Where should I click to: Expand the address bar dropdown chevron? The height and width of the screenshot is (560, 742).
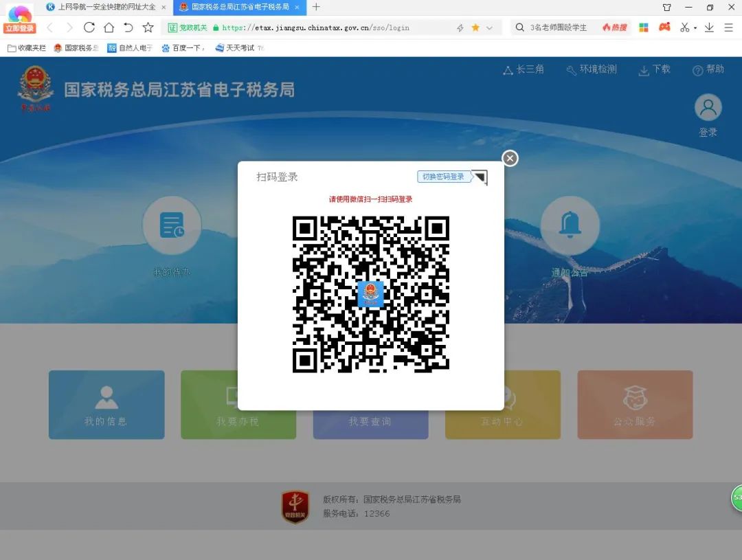click(489, 28)
